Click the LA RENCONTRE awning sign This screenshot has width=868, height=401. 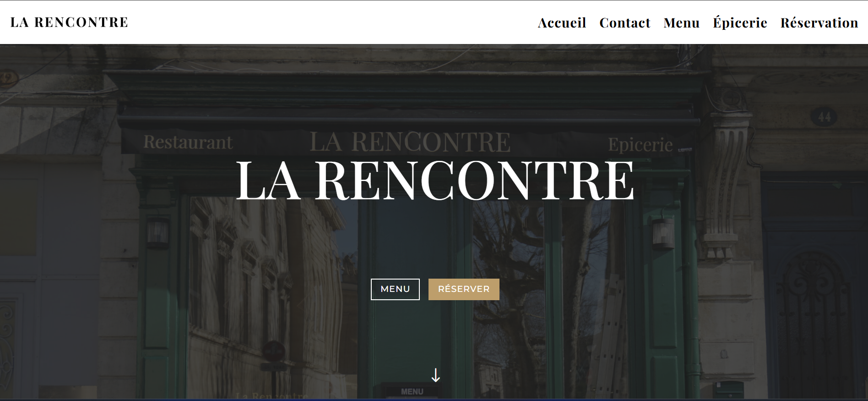tap(410, 141)
